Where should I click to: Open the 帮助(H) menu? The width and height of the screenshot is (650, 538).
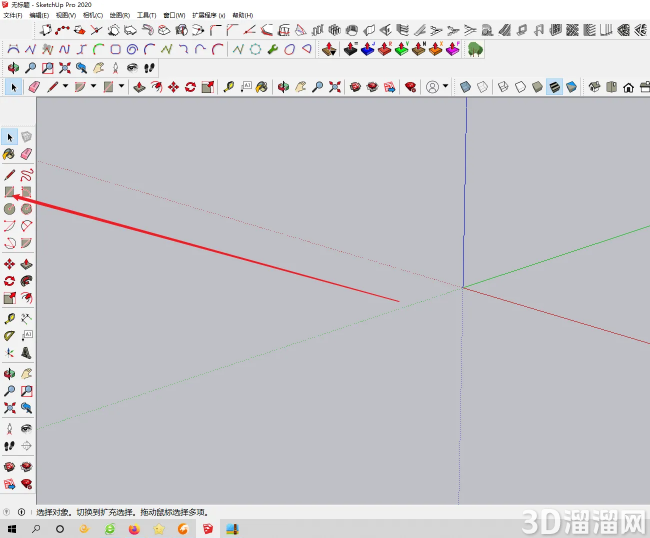pyautogui.click(x=243, y=15)
